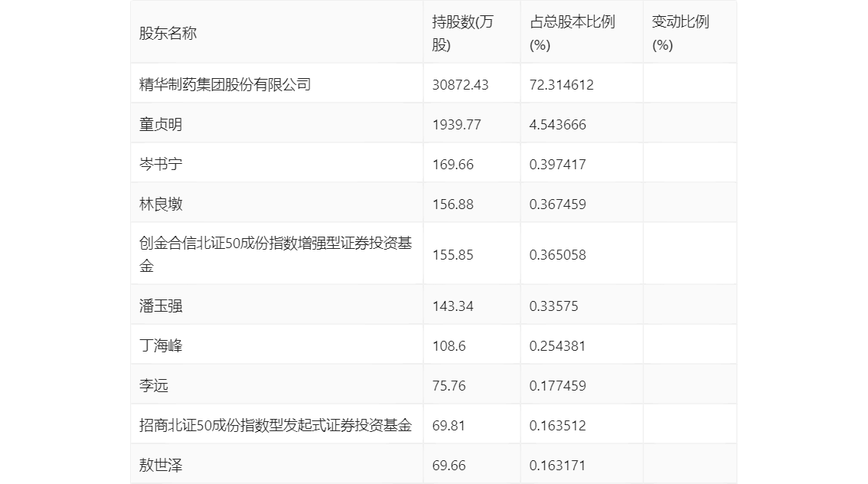Select the percentage 0.177459
Viewport: 868px width, 484px height.
(557, 386)
